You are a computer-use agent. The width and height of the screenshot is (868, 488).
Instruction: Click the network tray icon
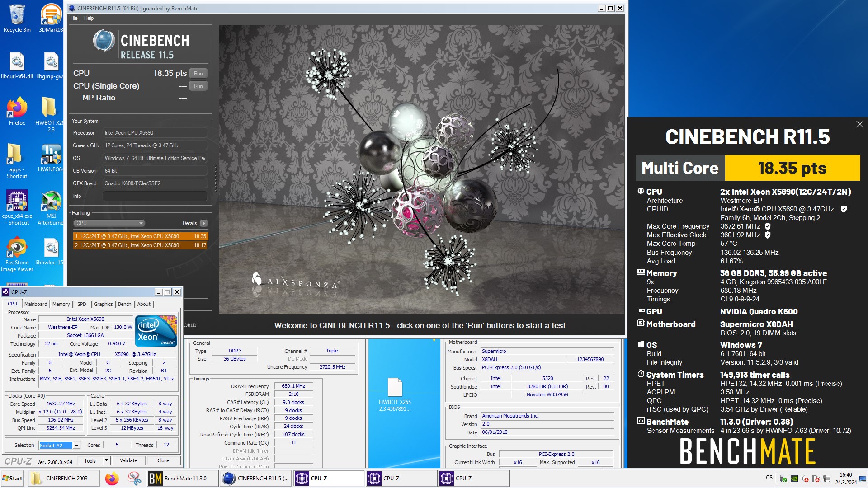point(827,479)
